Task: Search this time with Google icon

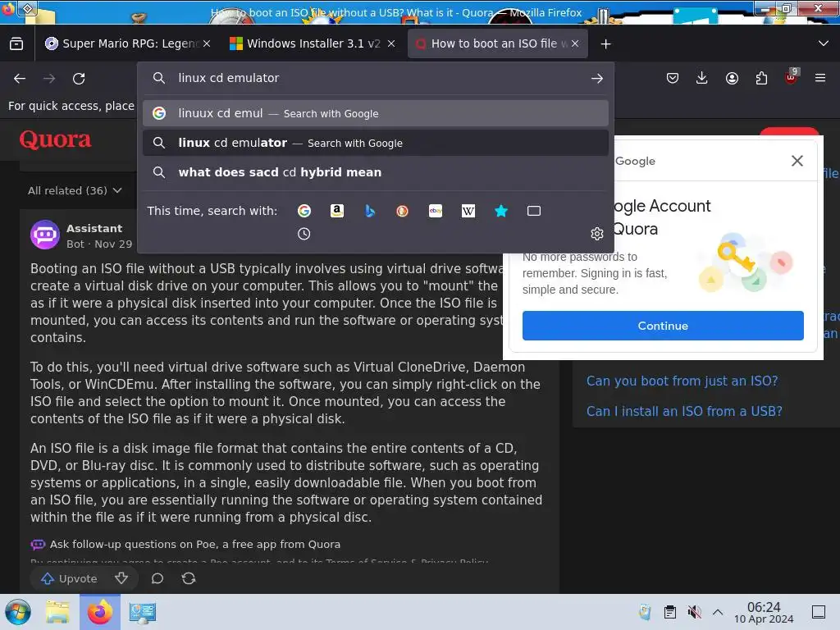Action: click(304, 211)
